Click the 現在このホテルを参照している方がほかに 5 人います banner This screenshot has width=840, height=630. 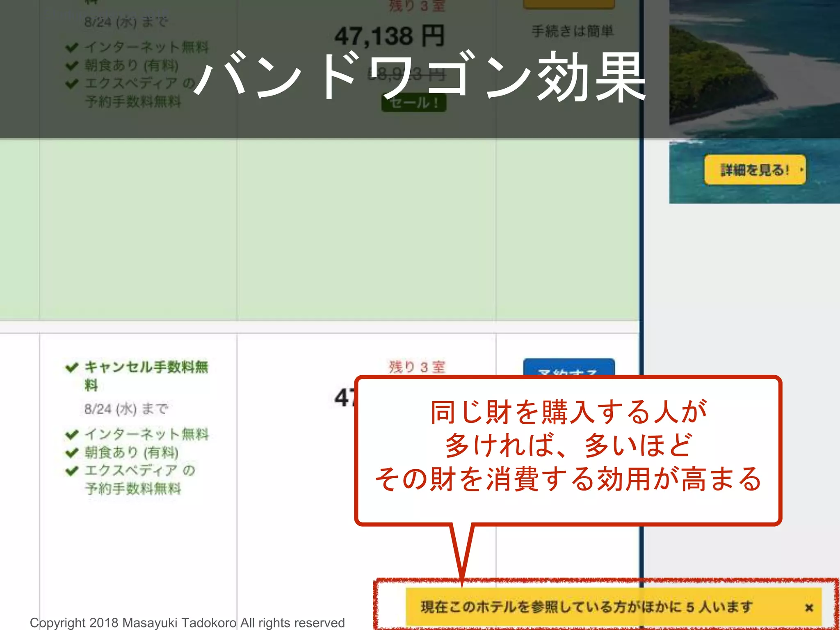click(x=614, y=607)
